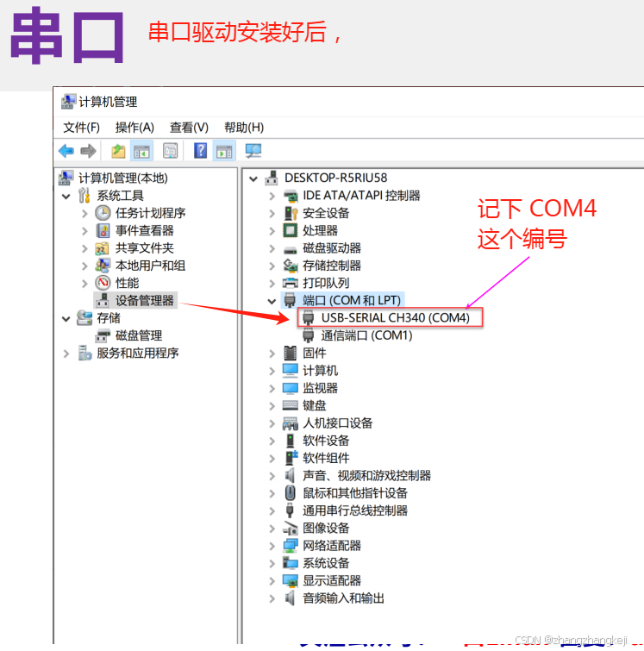Image resolution: width=644 pixels, height=651 pixels.
Task: Click the 计算机管理 window title icon
Action: pos(68,101)
